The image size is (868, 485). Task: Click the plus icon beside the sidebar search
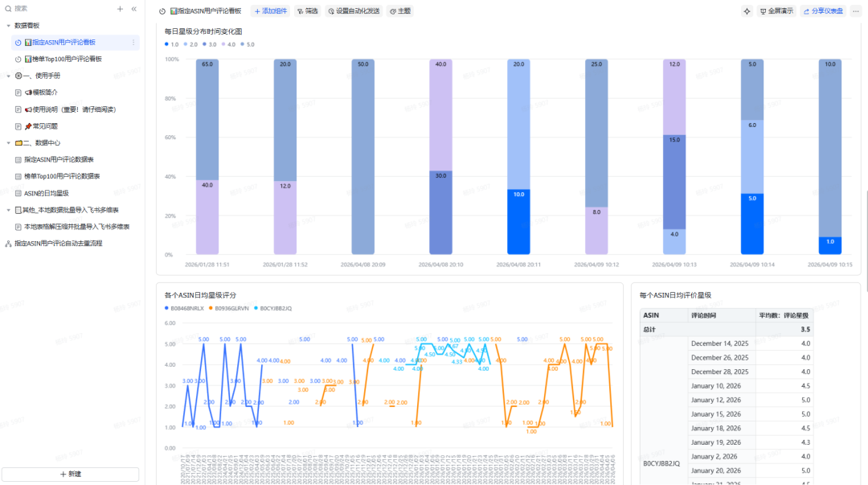[120, 9]
